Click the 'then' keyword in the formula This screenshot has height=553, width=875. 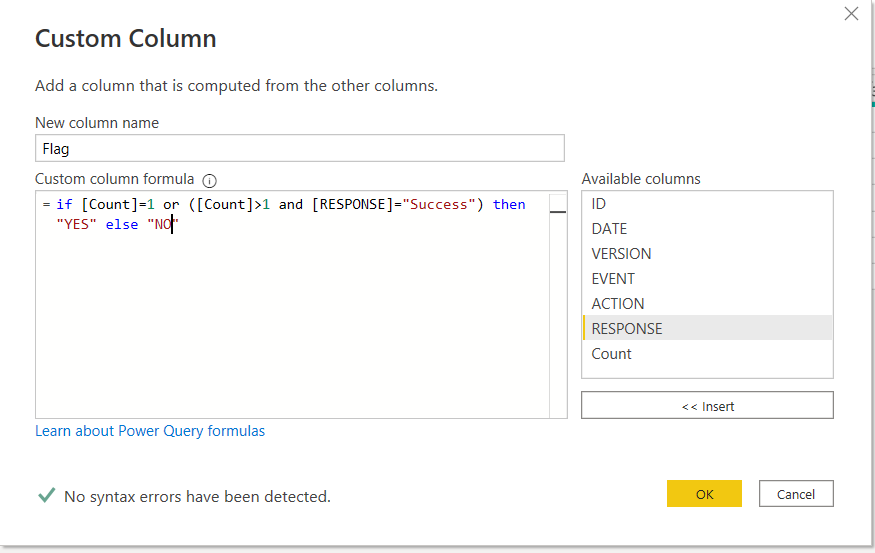point(509,204)
